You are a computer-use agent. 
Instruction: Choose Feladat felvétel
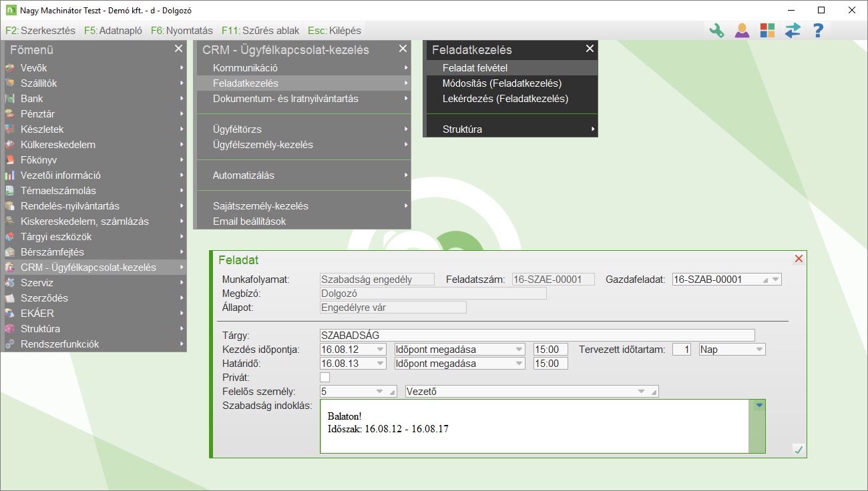(511, 68)
